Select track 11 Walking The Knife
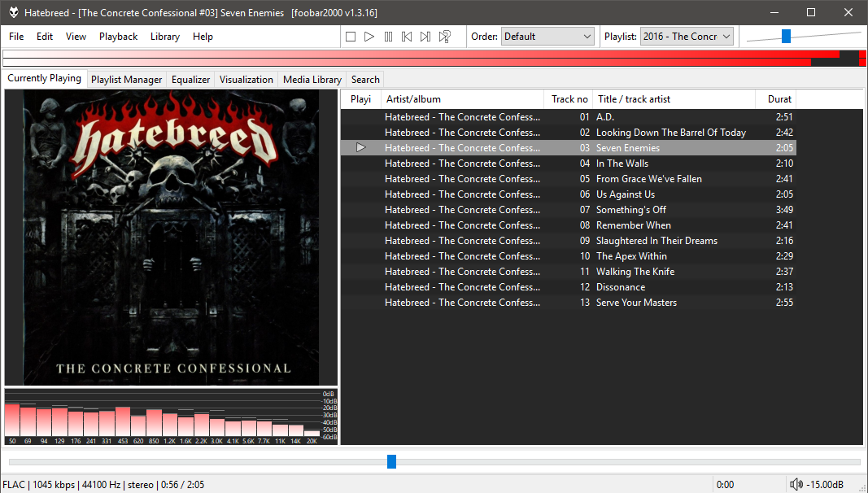The width and height of the screenshot is (868, 493). pyautogui.click(x=569, y=272)
